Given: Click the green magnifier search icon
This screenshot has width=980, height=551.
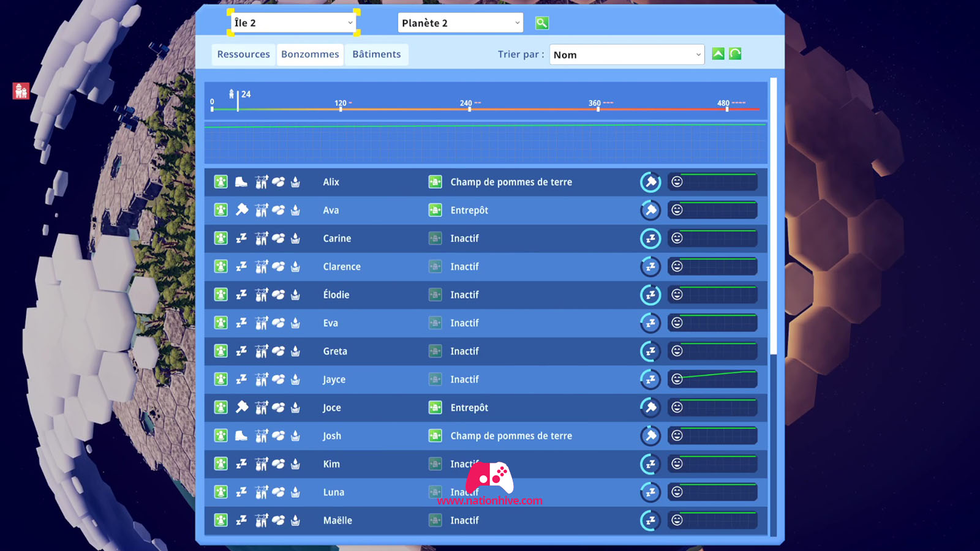Looking at the screenshot, I should tap(541, 23).
